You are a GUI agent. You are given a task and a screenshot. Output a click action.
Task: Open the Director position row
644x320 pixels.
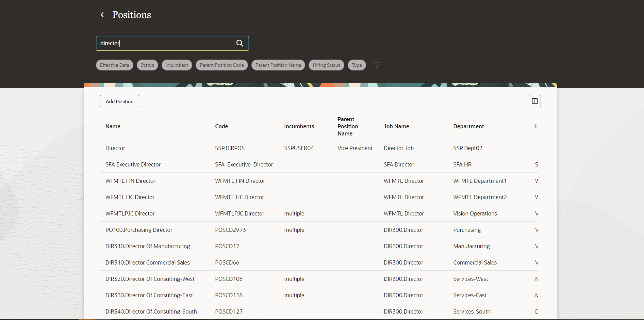point(319,148)
